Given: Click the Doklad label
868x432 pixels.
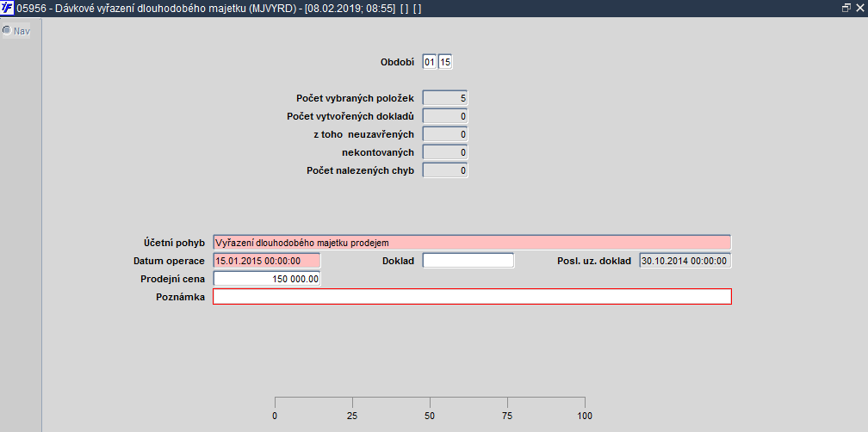Looking at the screenshot, I should (398, 261).
